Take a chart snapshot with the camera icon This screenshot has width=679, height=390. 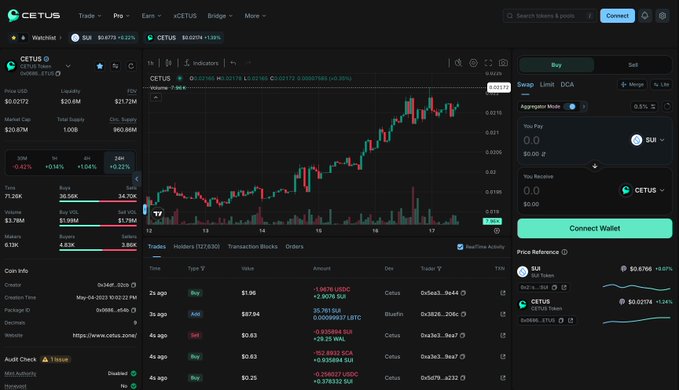tap(503, 63)
